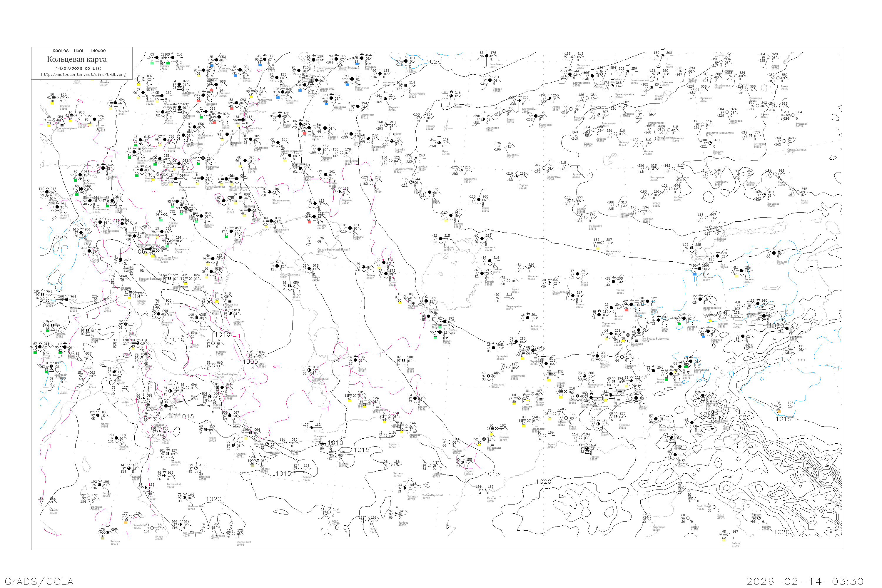The image size is (882, 588).
Task: Click the 14/02/2026 00 UTC date text
Action: tap(78, 69)
